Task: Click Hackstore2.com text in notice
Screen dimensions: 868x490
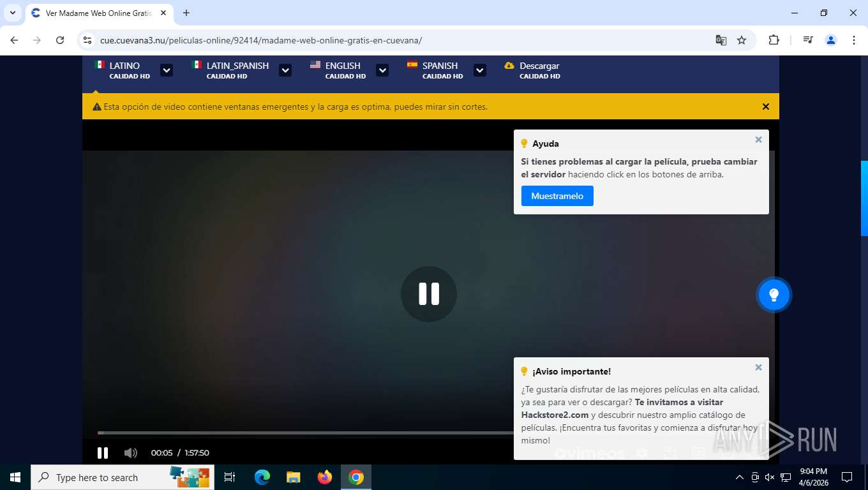Action: point(555,415)
